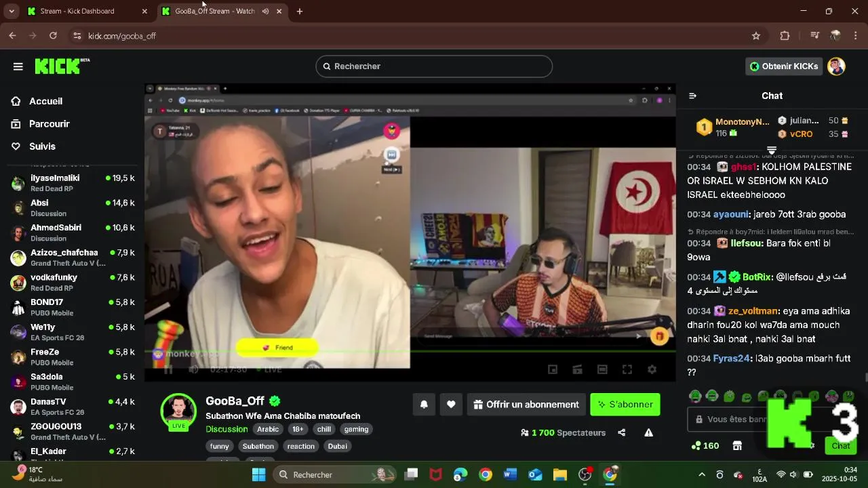Open a new browser tab
This screenshot has width=868, height=488.
(x=299, y=11)
